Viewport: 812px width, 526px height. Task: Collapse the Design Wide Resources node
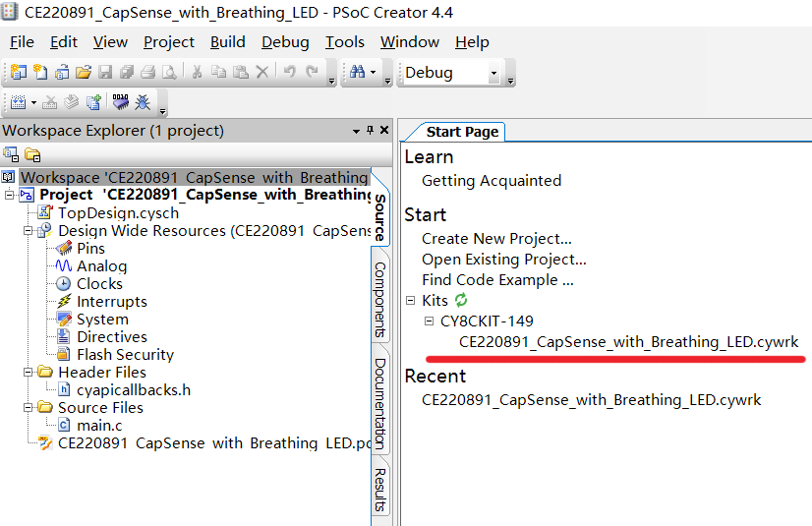click(28, 230)
